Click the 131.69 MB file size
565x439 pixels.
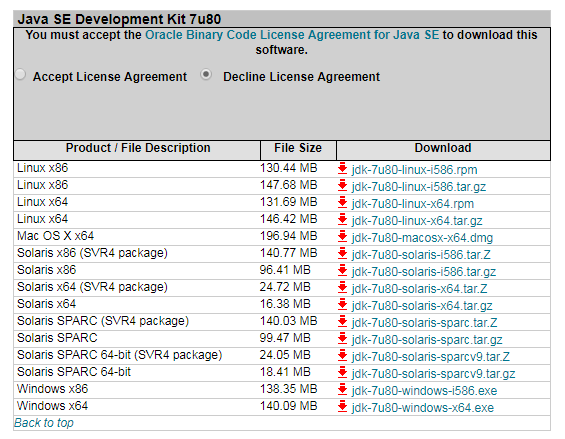289,202
